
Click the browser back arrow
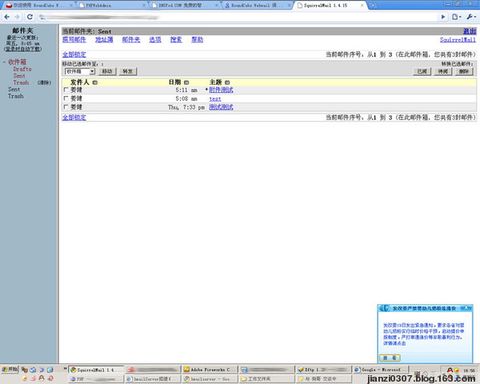click(7, 17)
